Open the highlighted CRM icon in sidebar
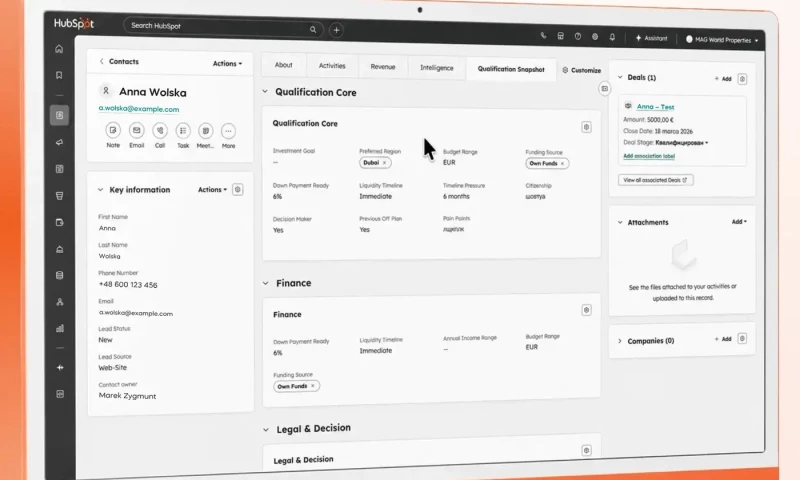 tap(60, 115)
